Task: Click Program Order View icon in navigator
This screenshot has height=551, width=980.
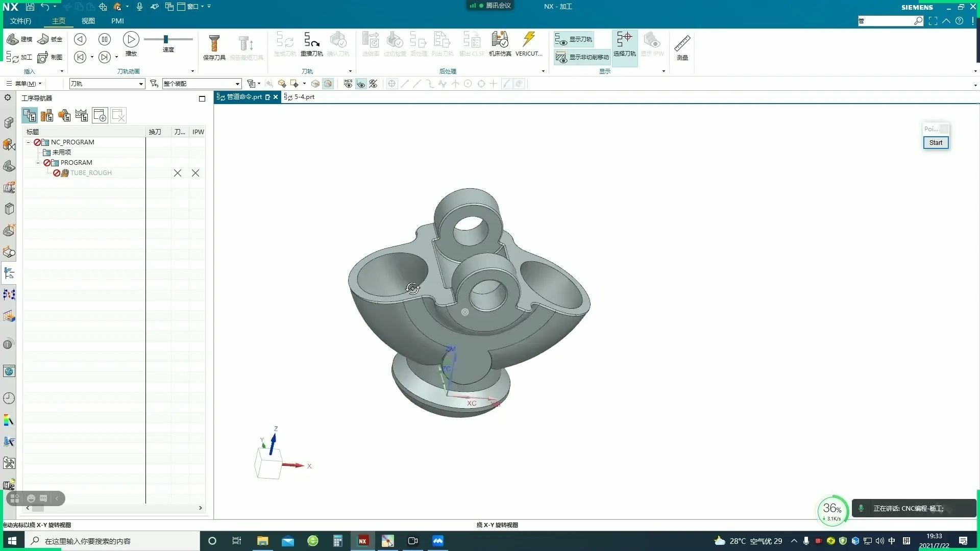Action: (30, 116)
